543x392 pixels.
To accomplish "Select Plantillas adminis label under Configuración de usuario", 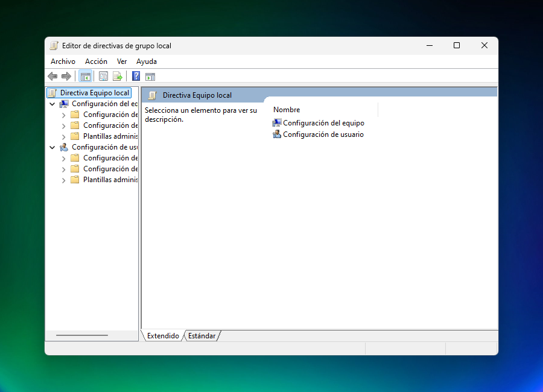I will pyautogui.click(x=110, y=179).
